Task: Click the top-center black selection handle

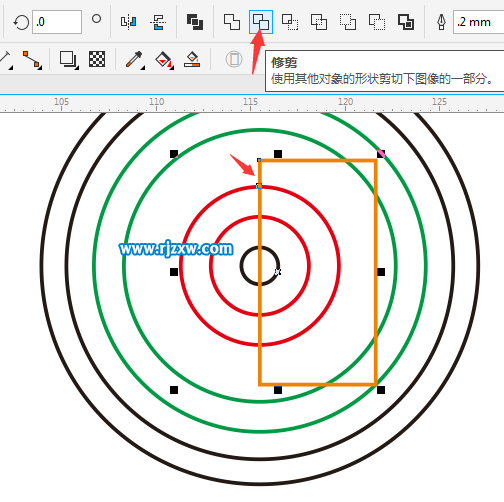Action: (278, 154)
